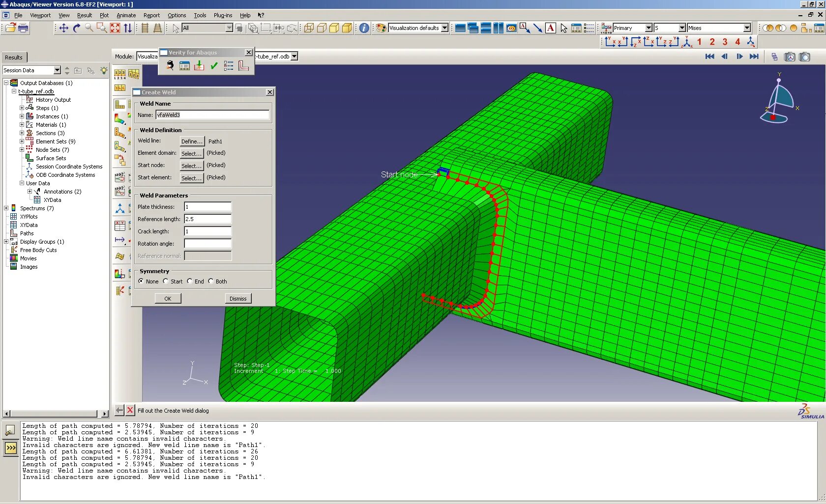The image size is (826, 504).
Task: Open the t-tube_ref.odb dropdown
Action: click(x=294, y=56)
